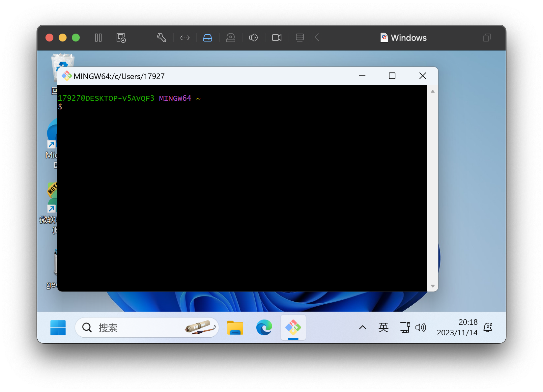Screen dimensions: 543x392
Task: Click the terminal scrollbar down arrow
Action: (433, 286)
